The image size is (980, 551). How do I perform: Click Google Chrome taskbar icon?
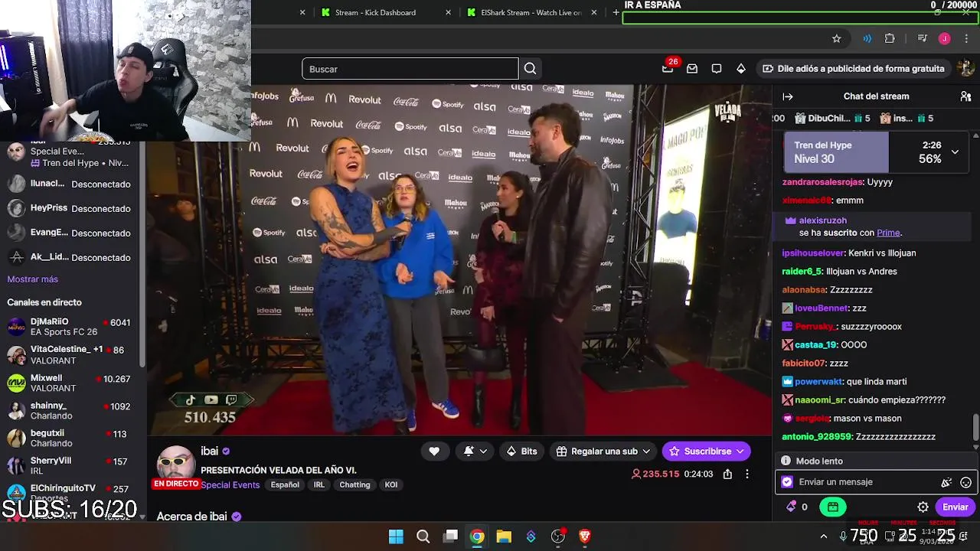(x=477, y=536)
